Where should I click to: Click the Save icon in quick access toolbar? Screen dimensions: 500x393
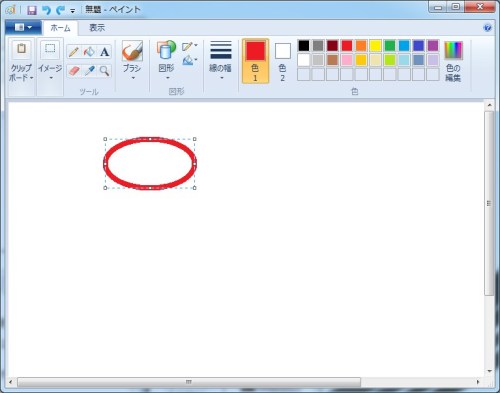[x=32, y=10]
